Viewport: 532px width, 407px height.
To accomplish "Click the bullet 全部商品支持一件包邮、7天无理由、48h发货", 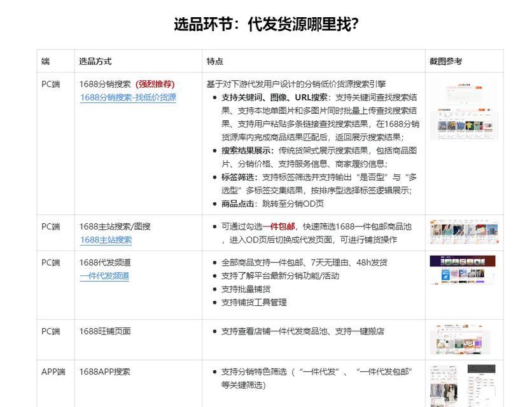I will click(304, 263).
